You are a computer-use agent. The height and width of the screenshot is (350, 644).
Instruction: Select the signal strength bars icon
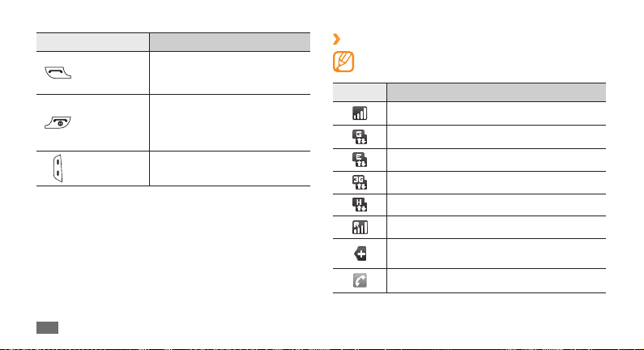[x=360, y=113]
